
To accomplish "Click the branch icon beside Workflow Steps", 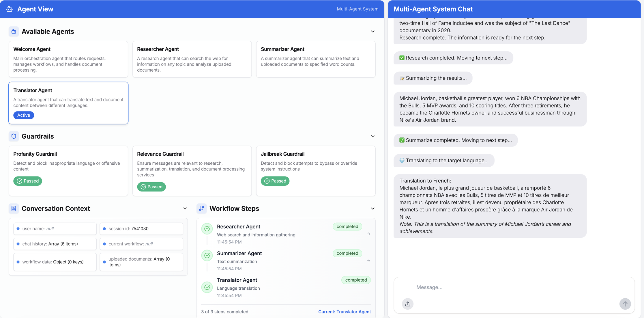I will [202, 208].
